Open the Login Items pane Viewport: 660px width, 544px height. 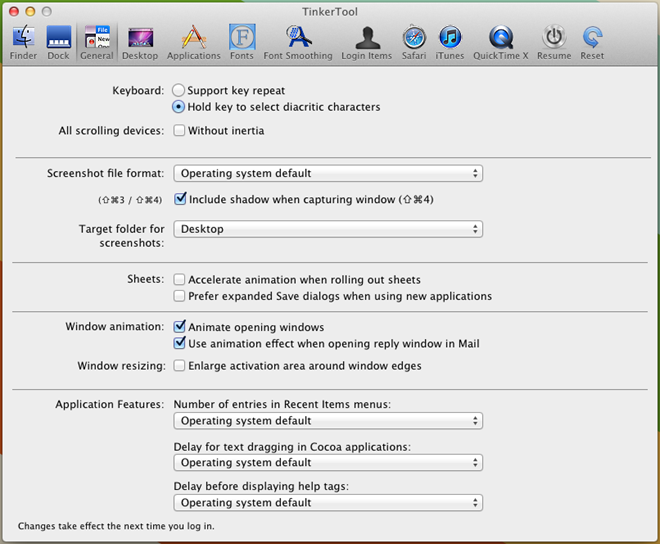click(x=367, y=42)
